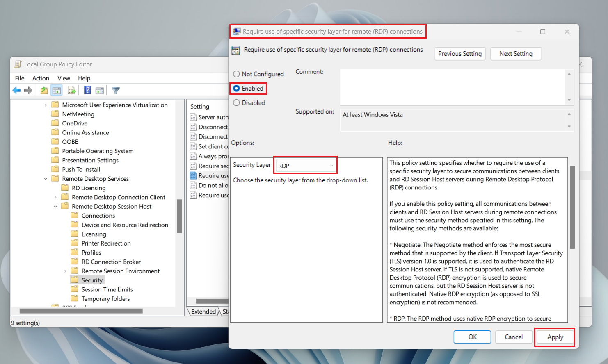Click the Next Setting button
608x364 pixels.
[516, 54]
